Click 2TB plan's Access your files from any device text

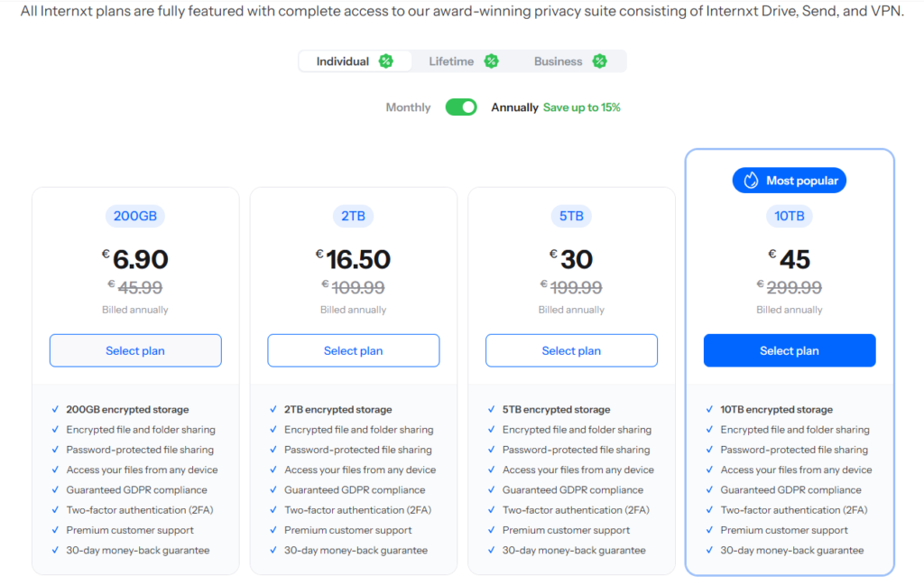coord(360,470)
